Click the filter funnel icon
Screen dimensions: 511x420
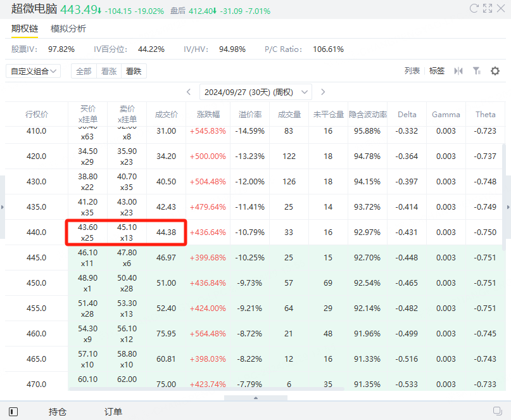point(476,71)
